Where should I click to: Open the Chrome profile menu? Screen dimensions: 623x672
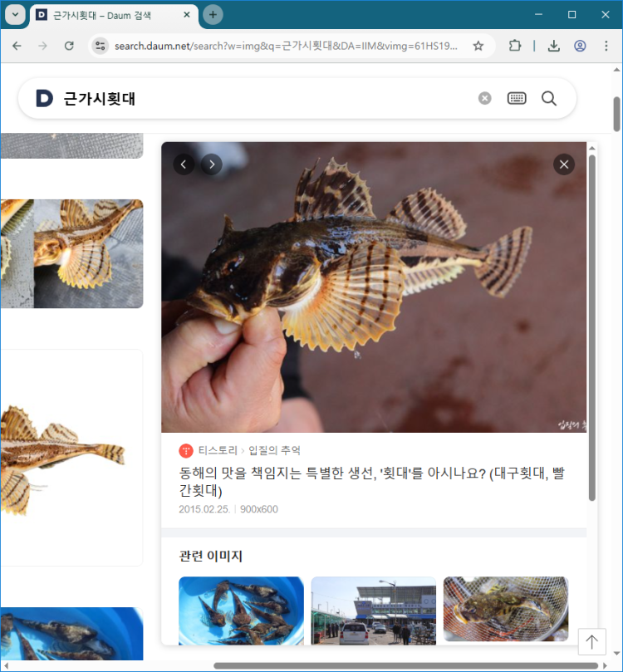580,46
